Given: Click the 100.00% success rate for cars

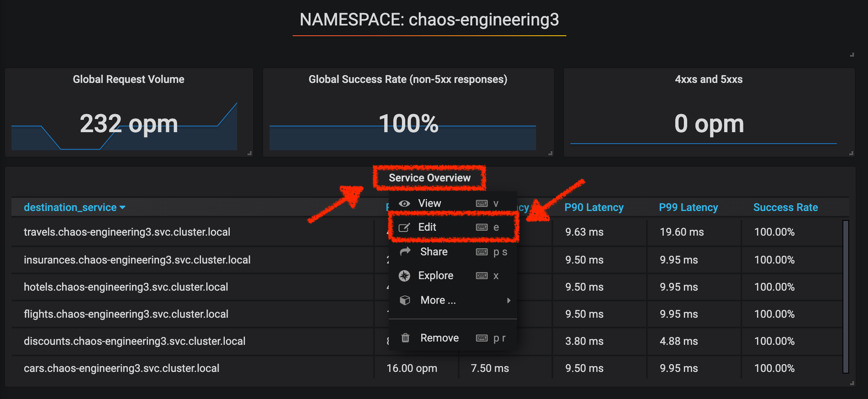Looking at the screenshot, I should [x=774, y=368].
